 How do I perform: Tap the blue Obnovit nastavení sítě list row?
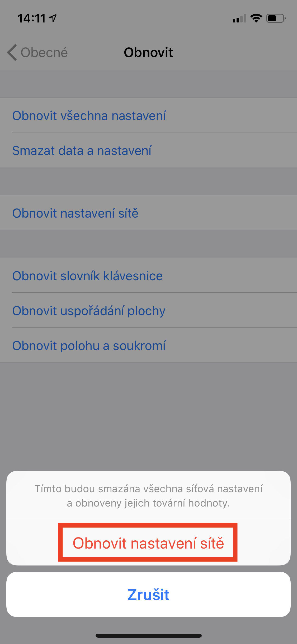tap(75, 213)
